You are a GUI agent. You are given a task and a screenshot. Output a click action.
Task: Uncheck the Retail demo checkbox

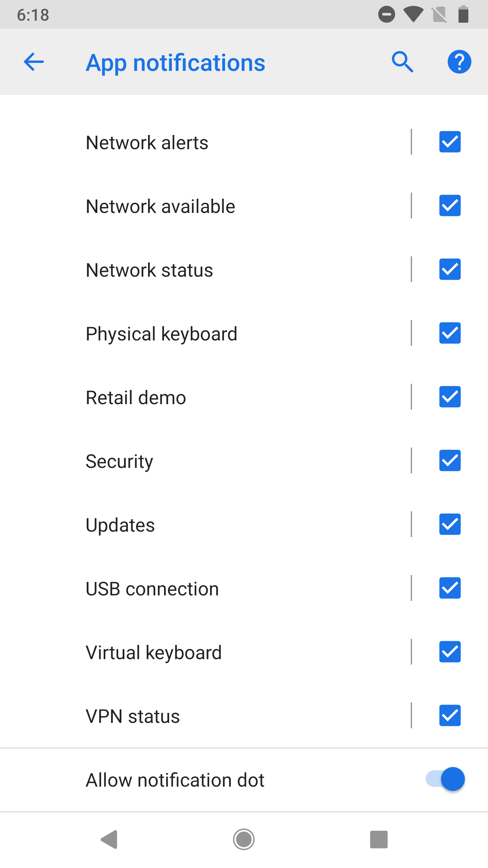click(450, 397)
